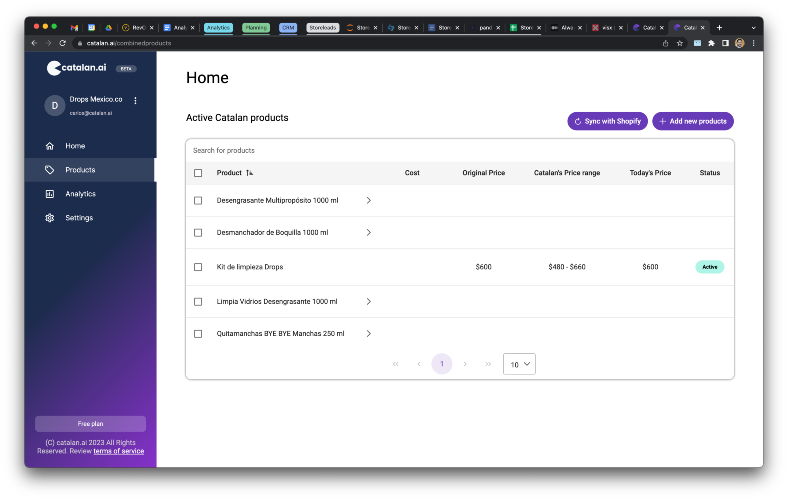Jump to the last page of results
The width and height of the screenshot is (788, 500).
(x=488, y=364)
